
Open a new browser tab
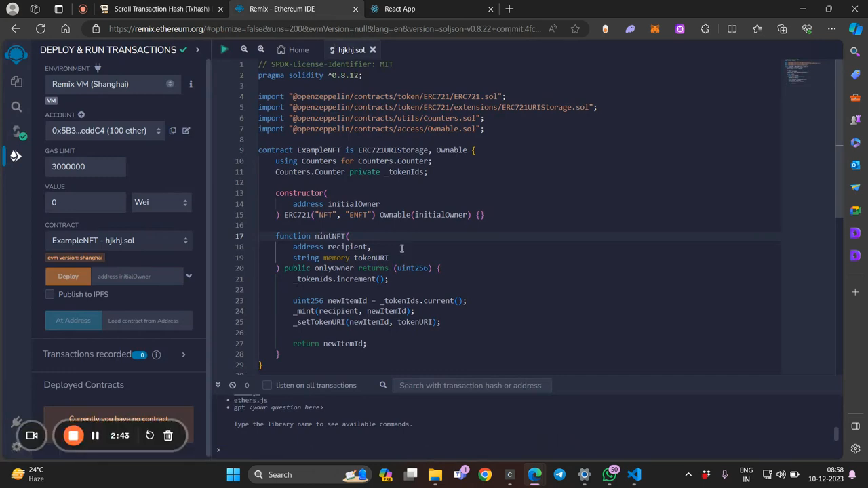509,9
